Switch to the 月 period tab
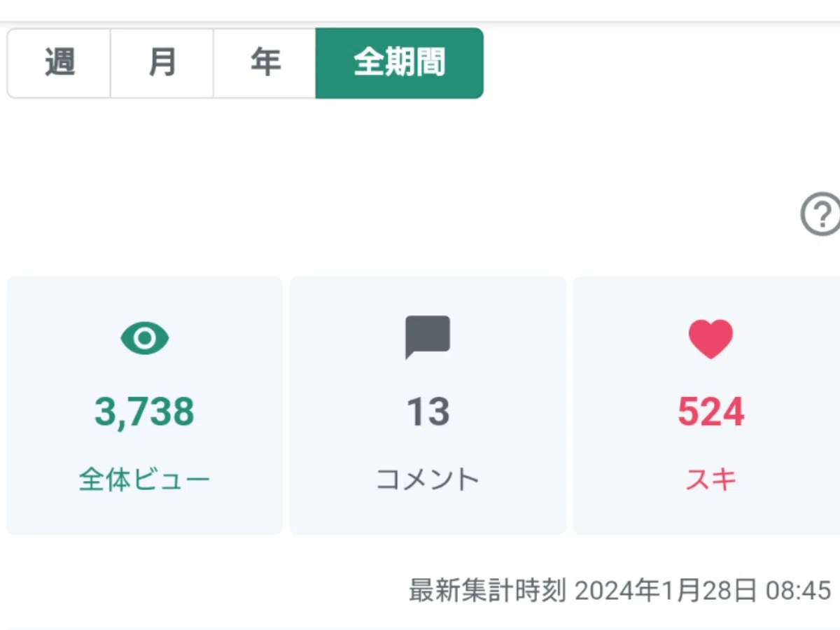The height and width of the screenshot is (630, 840). coord(162,63)
